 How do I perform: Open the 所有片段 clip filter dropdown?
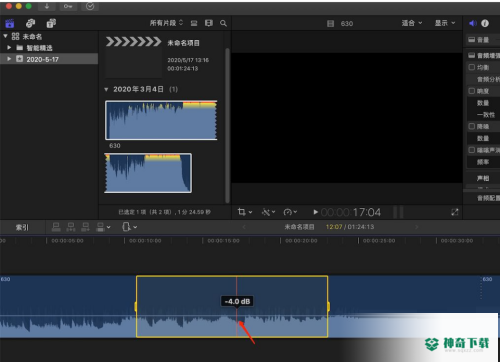point(166,23)
